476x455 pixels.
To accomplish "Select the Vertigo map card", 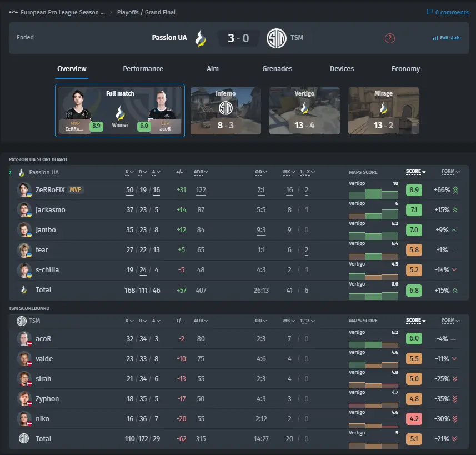I will [304, 111].
